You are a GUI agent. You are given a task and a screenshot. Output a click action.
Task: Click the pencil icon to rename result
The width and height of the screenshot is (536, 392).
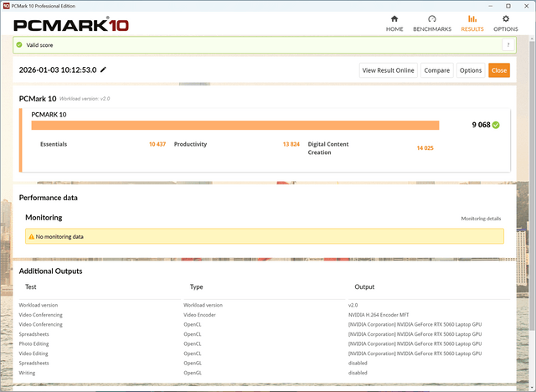pos(103,70)
